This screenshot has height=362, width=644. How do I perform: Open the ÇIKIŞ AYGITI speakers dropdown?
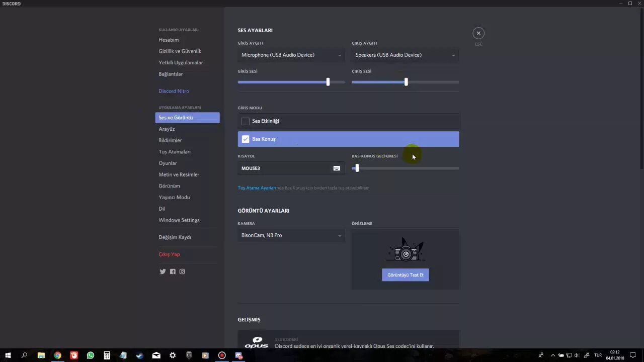tap(405, 55)
